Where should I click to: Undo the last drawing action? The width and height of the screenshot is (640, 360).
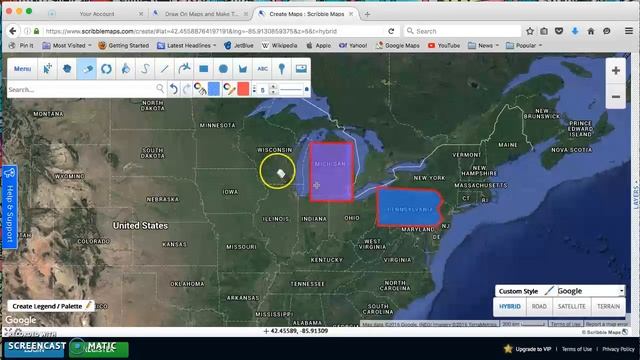[x=174, y=89]
